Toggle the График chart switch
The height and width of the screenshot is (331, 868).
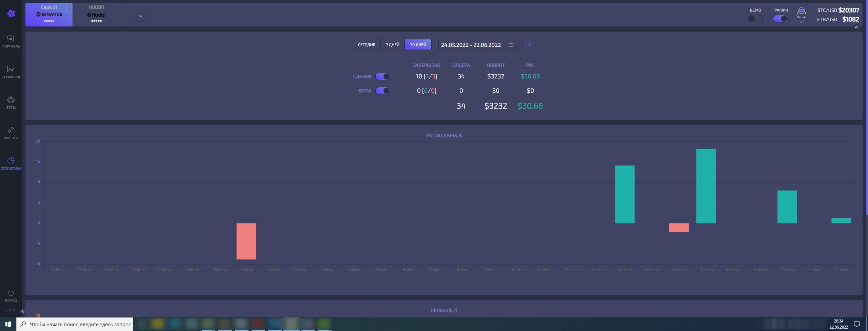[780, 19]
